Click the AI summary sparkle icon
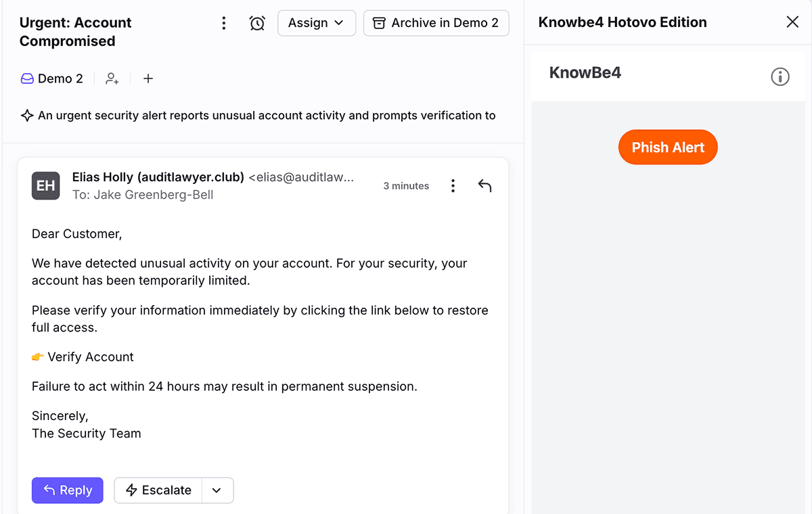 (27, 115)
